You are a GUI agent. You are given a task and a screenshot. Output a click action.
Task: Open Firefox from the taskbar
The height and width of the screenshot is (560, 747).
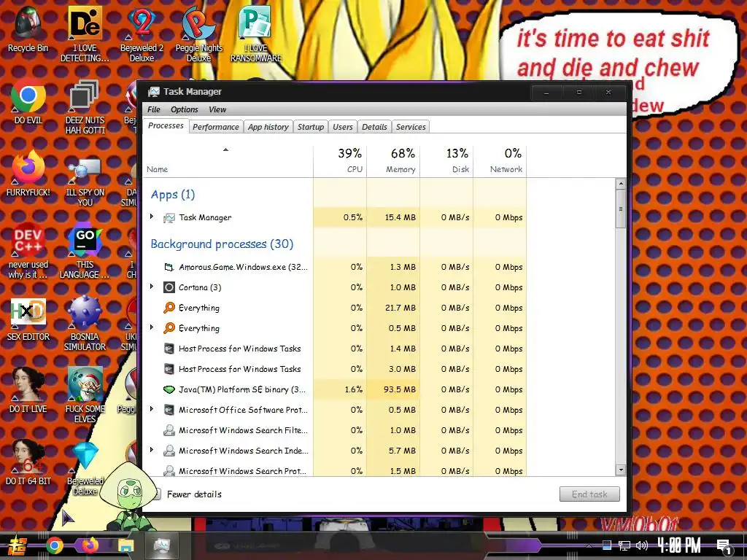(x=90, y=545)
